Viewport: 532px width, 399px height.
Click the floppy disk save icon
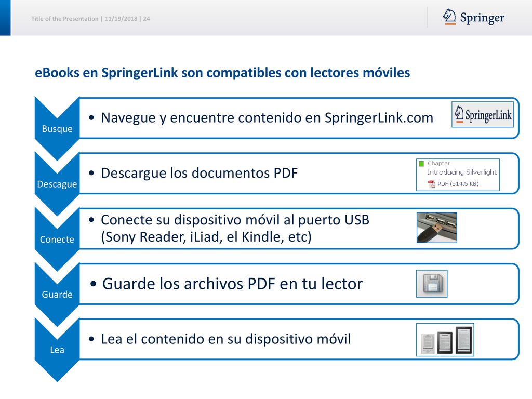(x=432, y=284)
